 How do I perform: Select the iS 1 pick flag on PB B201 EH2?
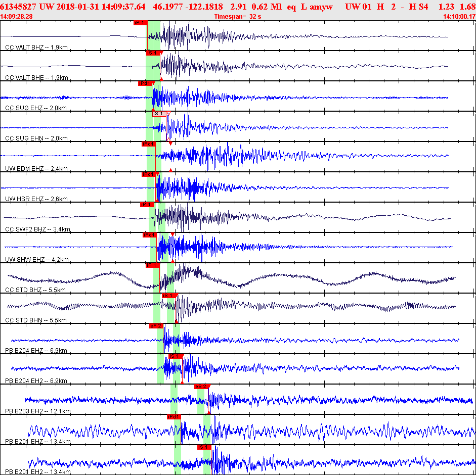coord(204,447)
